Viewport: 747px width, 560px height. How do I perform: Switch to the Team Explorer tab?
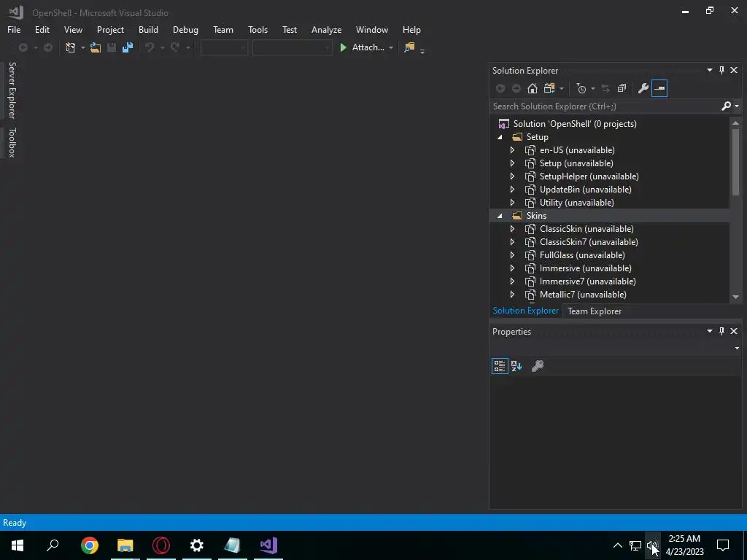[595, 311]
